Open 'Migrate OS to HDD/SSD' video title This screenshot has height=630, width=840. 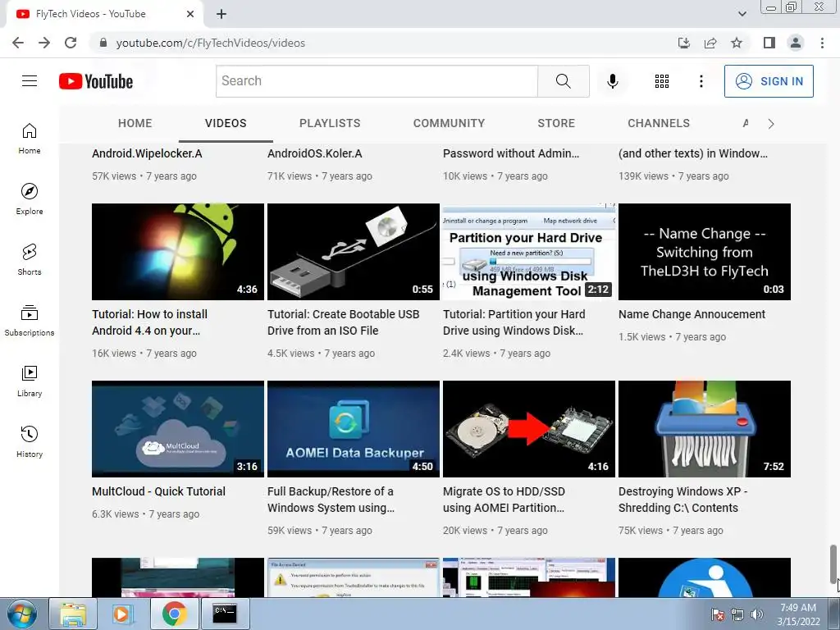(x=504, y=500)
